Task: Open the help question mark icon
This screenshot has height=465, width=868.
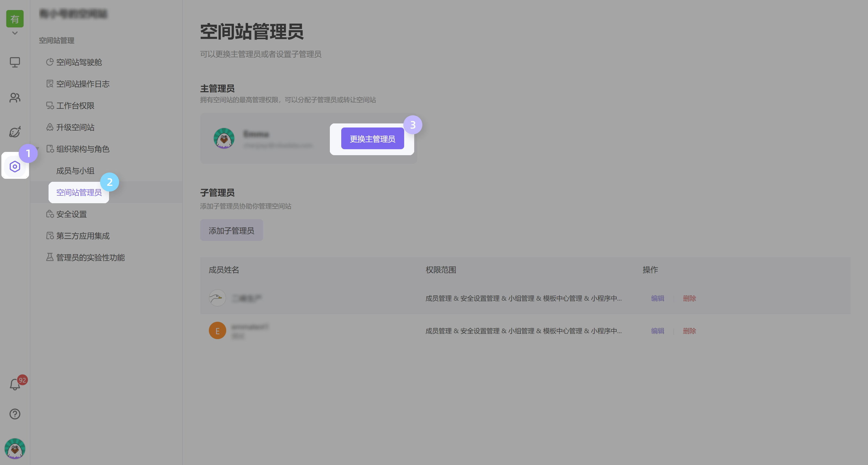Action: coord(15,414)
